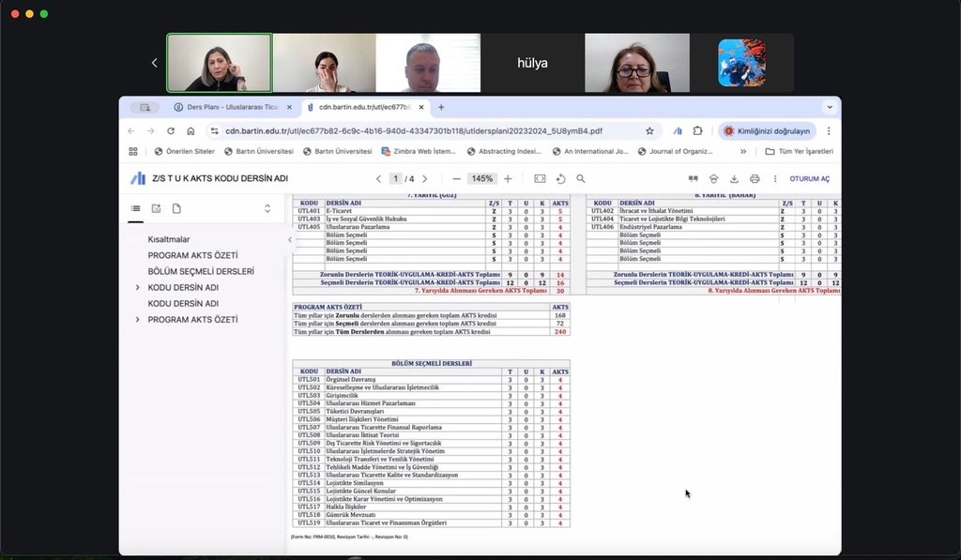Select the KODU DERSİN ADI entry without an arrow

click(x=183, y=303)
